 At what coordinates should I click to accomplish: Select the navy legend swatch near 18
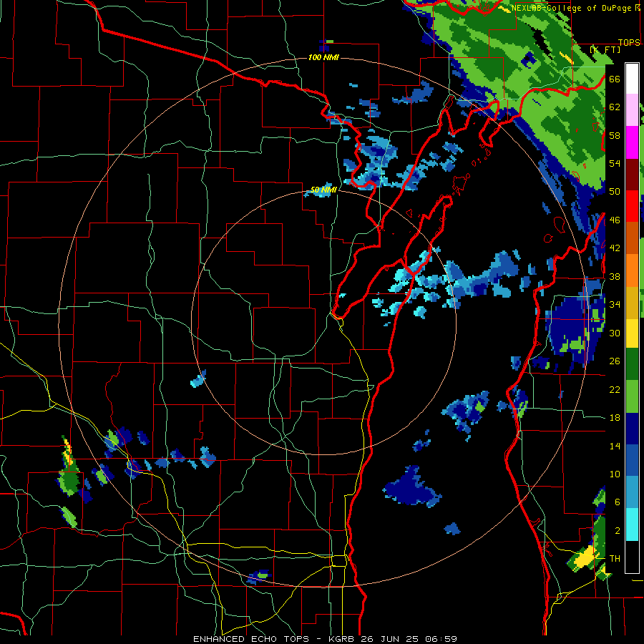(x=632, y=429)
